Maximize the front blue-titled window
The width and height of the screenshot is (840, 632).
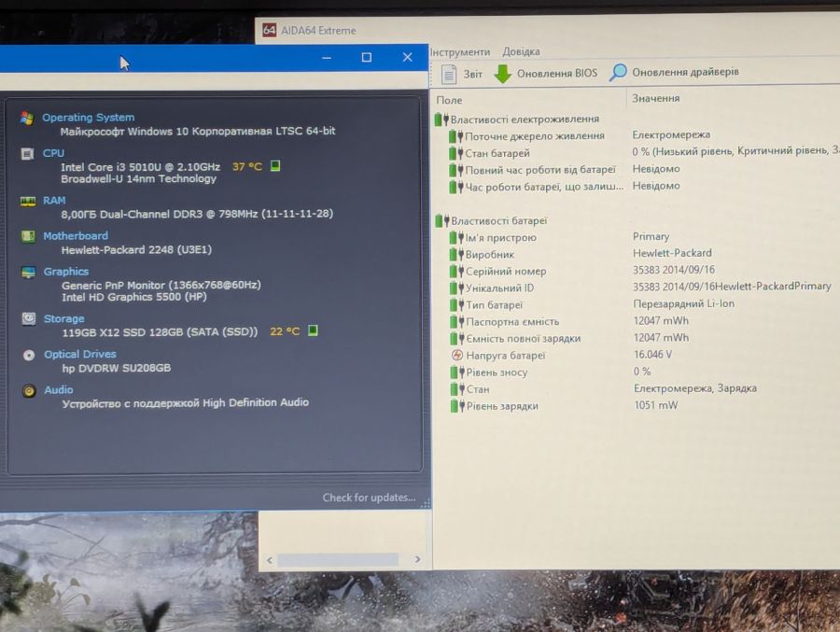367,57
